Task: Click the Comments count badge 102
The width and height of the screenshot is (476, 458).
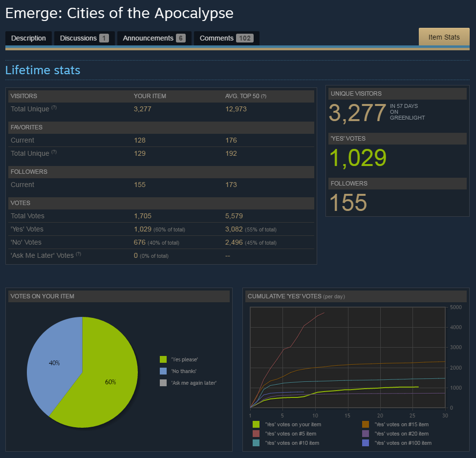Action: click(245, 38)
